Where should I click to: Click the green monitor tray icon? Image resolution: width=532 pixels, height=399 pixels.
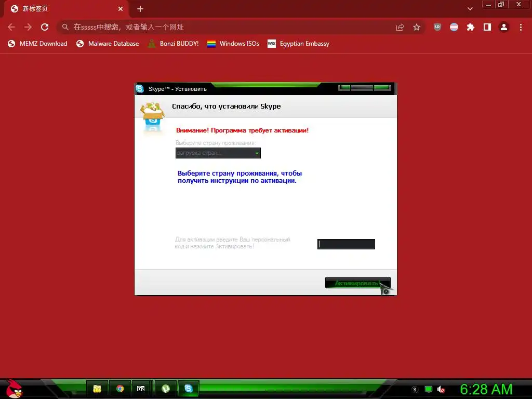tap(429, 390)
